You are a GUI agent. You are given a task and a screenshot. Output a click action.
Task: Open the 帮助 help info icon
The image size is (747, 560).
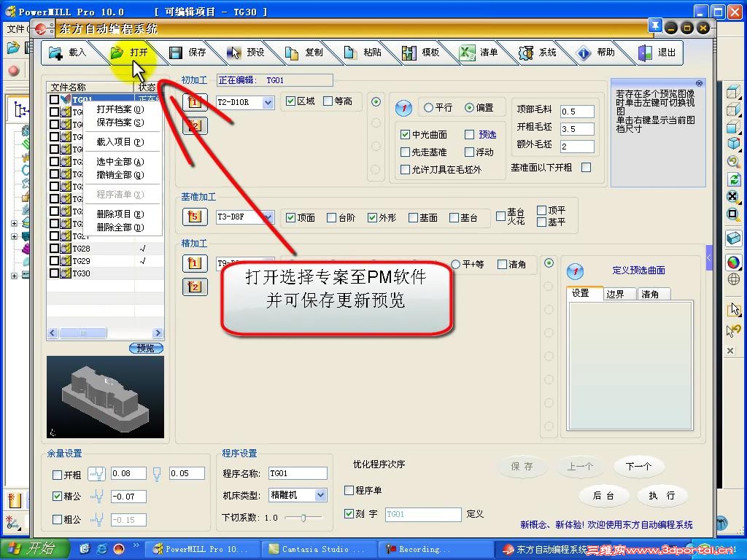[584, 52]
